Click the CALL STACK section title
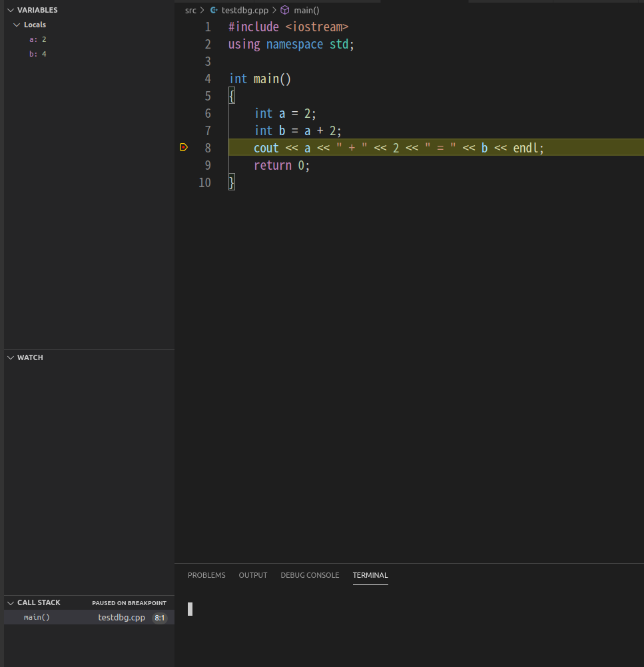644x667 pixels. [x=39, y=603]
